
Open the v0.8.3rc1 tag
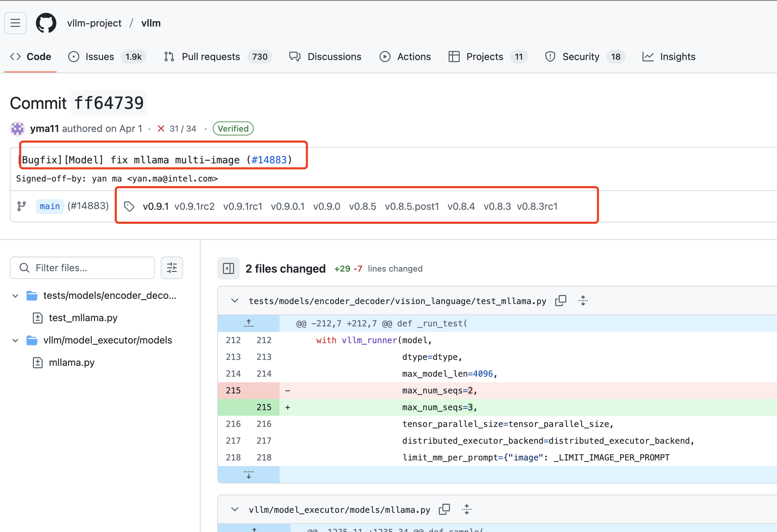click(537, 206)
